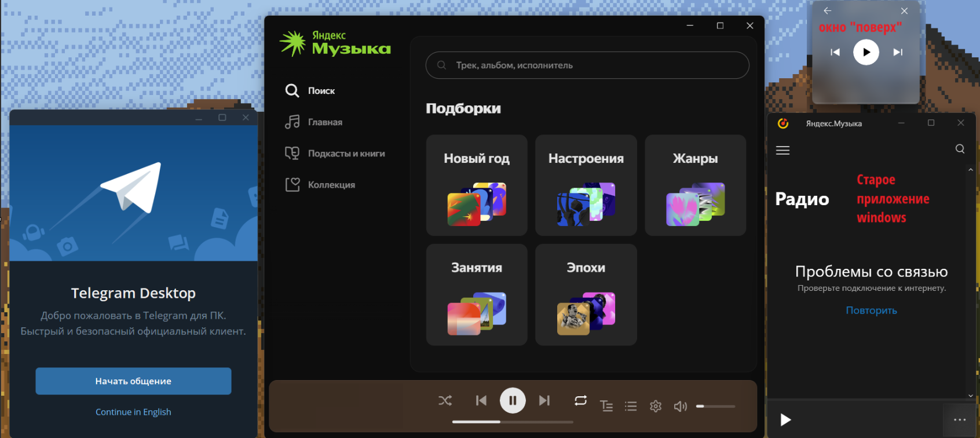Screen dimensions: 980x438
Task: Click the scroll-up arrow in old Яндекс.Музыка app
Action: pos(971,170)
